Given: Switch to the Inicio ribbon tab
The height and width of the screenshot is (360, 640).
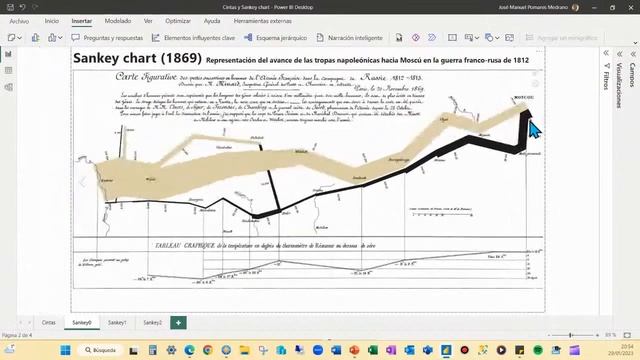Looking at the screenshot, I should (x=52, y=21).
